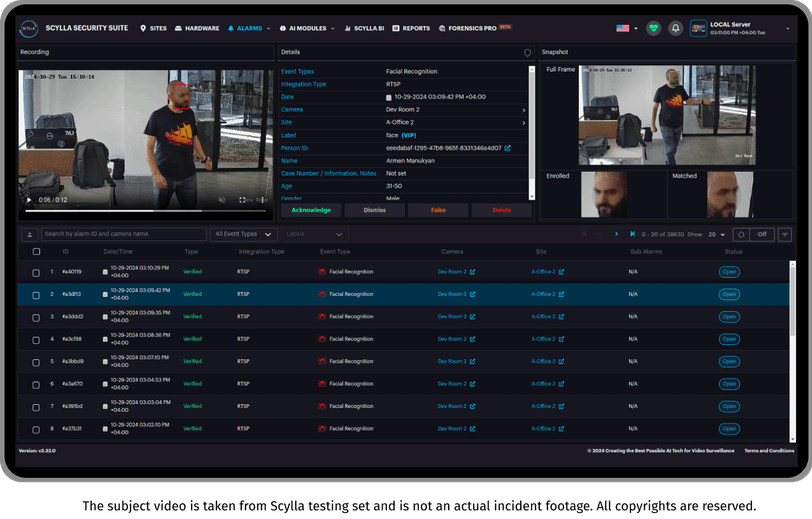Image resolution: width=812 pixels, height=519 pixels.
Task: Open the All Event Types dropdown
Action: (243, 234)
